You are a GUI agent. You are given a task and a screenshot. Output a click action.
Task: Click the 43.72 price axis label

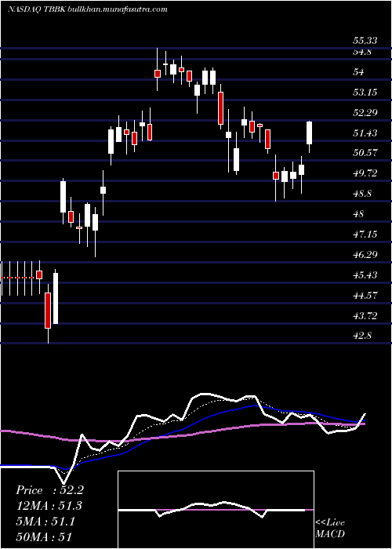pyautogui.click(x=365, y=315)
